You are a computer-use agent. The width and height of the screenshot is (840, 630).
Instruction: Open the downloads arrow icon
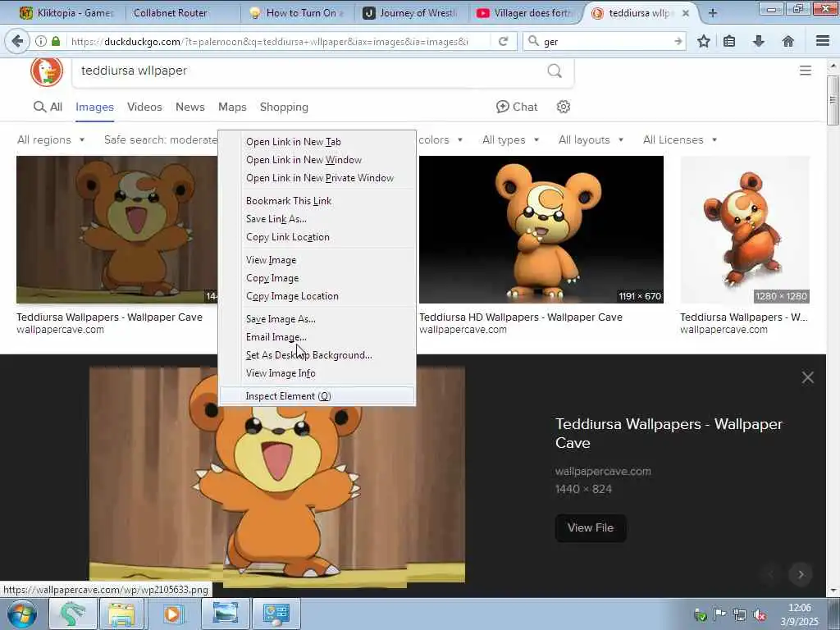pos(759,41)
